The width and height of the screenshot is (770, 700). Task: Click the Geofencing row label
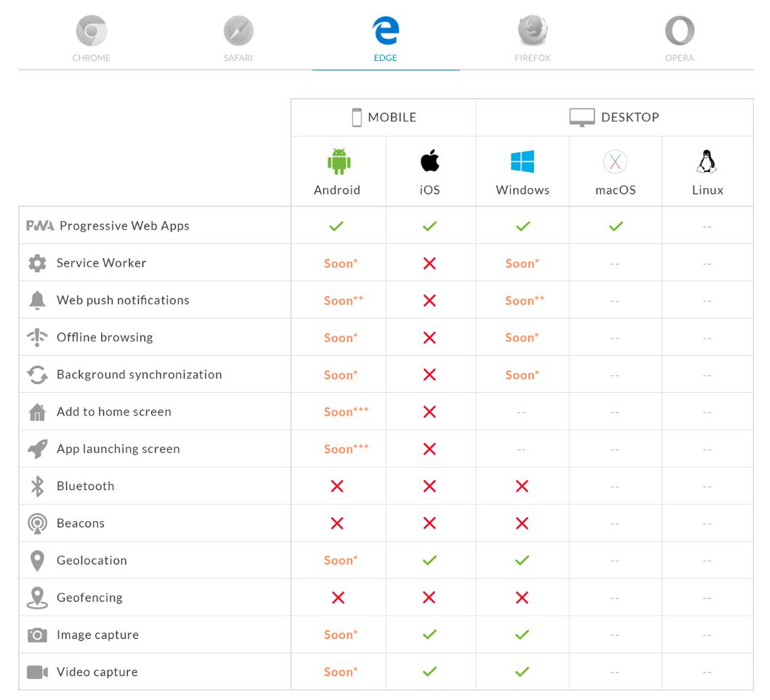[89, 598]
